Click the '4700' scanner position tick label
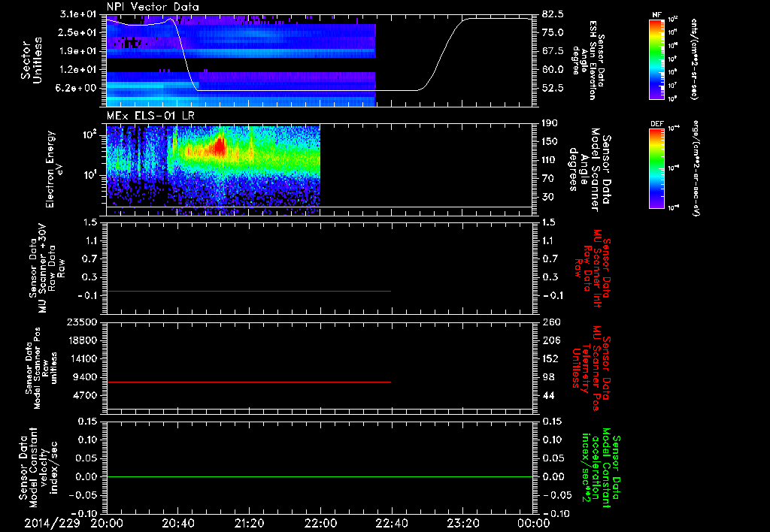Screen dimensions: 770x532 [x=86, y=395]
